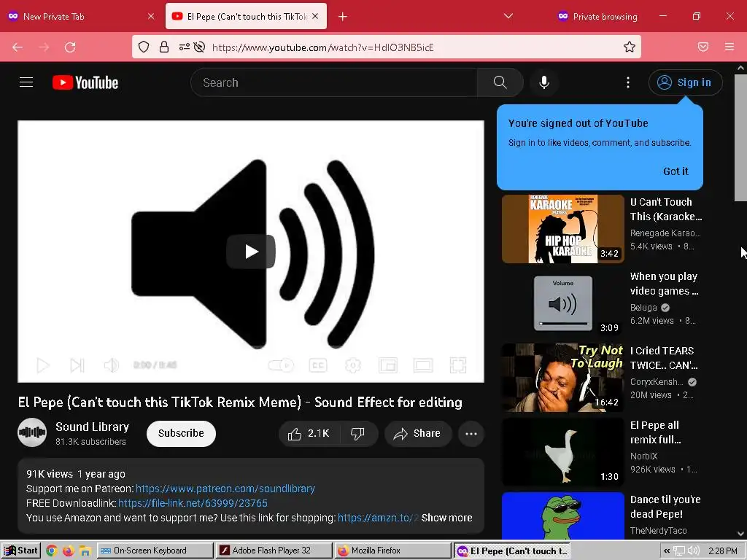Click 'I Cried TEARS TWICE' video title
The height and width of the screenshot is (560, 747).
[664, 357]
